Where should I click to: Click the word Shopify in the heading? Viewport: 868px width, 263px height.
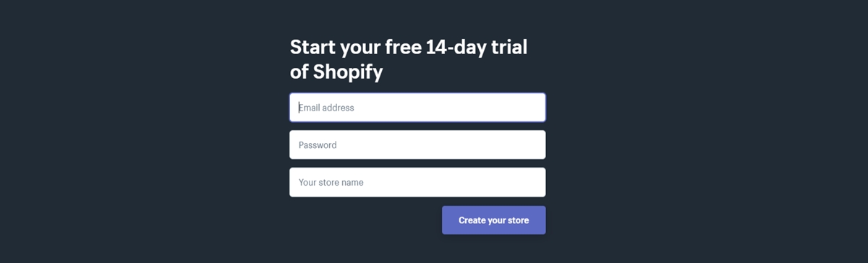click(x=348, y=72)
